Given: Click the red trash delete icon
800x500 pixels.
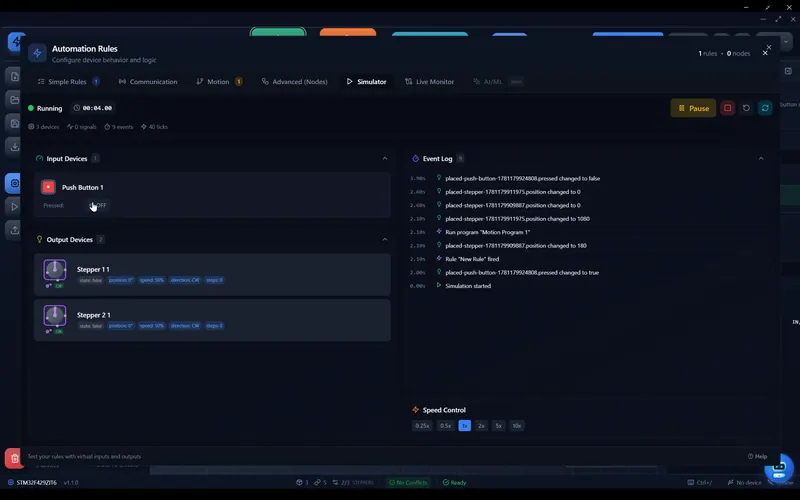Looking at the screenshot, I should [x=14, y=458].
